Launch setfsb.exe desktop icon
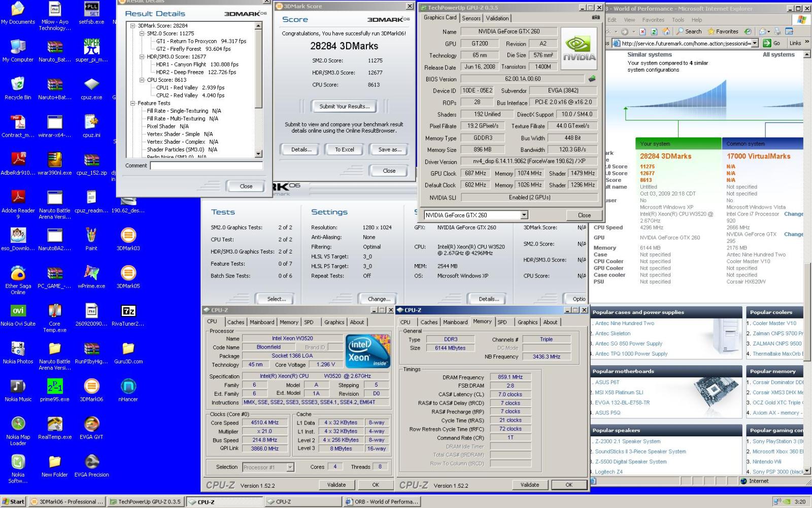Image resolution: width=812 pixels, height=508 pixels. (x=91, y=14)
